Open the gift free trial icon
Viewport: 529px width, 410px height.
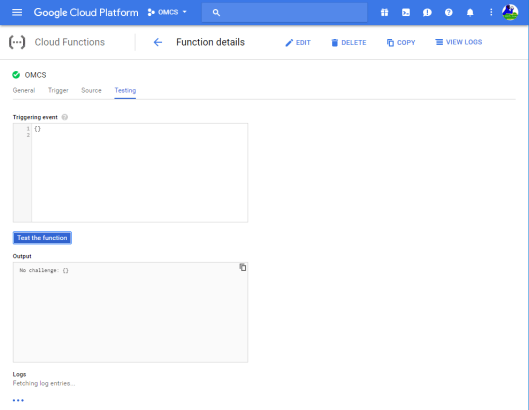pos(384,12)
